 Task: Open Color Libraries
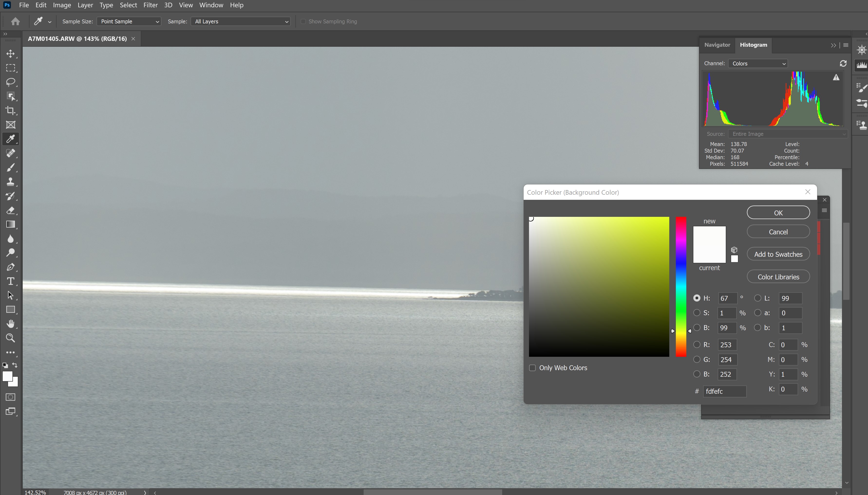click(778, 277)
